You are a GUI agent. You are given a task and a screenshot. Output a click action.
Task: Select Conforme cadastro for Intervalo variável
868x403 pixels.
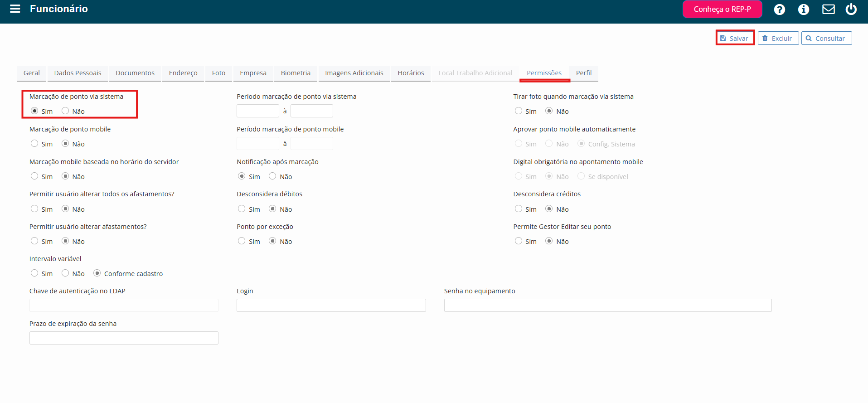pos(97,273)
